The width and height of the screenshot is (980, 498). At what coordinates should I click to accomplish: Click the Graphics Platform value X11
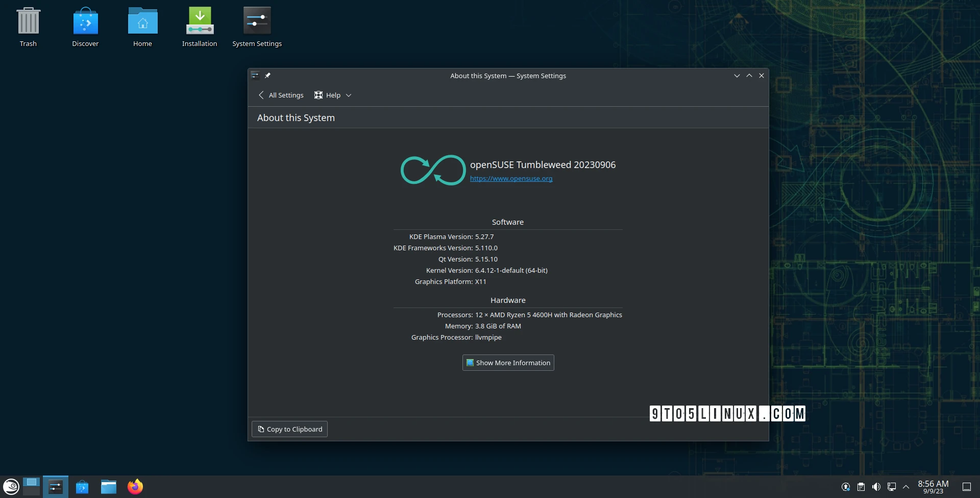(x=481, y=281)
